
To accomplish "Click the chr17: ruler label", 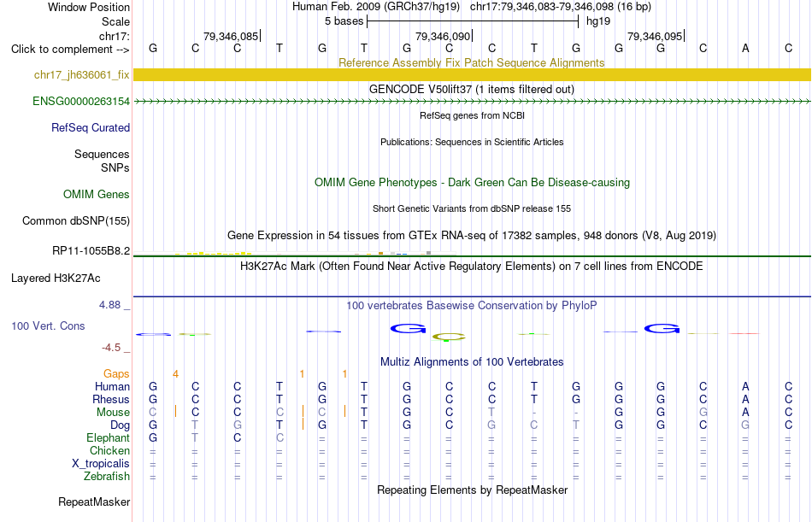I will click(115, 36).
